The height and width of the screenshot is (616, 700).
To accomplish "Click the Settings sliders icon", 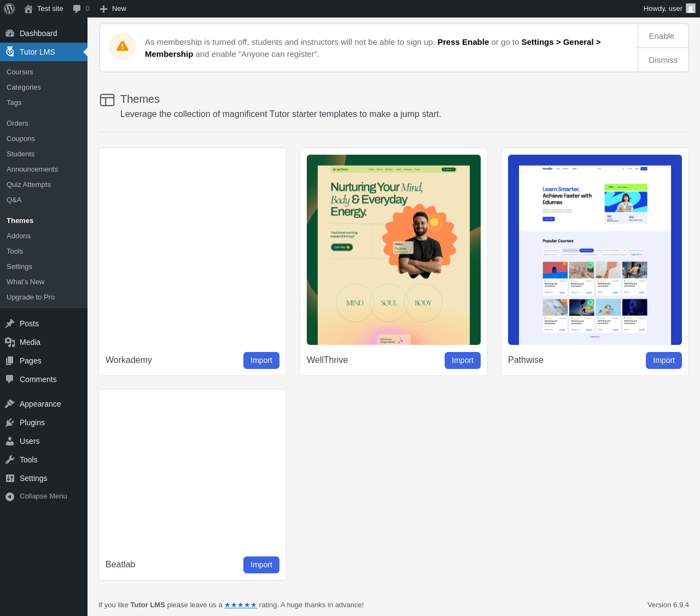I will coord(10,478).
